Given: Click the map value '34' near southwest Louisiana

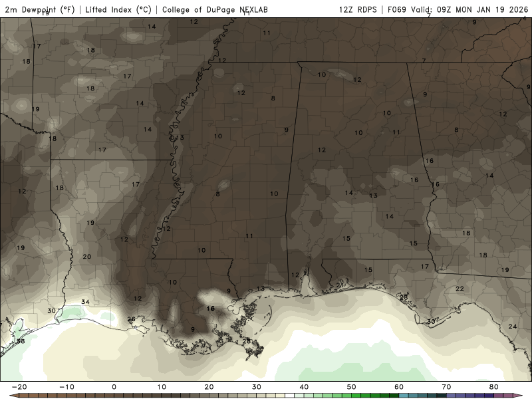Looking at the screenshot, I should point(85,302).
